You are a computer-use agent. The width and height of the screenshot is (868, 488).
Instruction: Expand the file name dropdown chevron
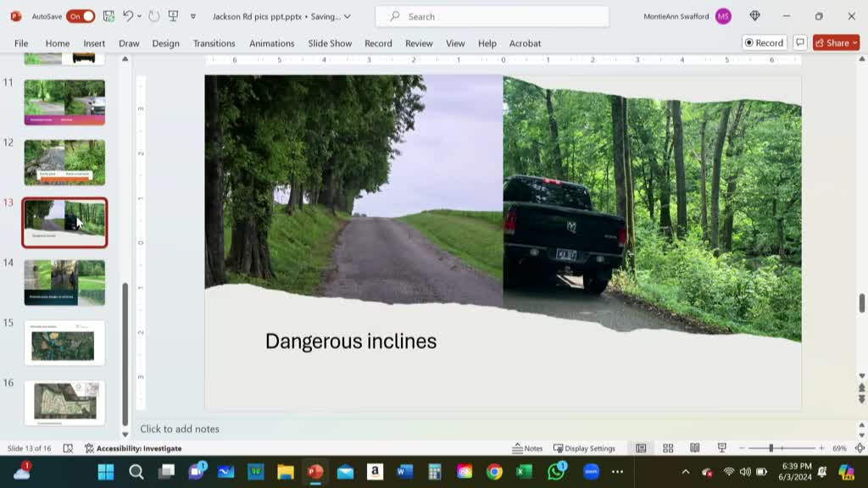348,16
